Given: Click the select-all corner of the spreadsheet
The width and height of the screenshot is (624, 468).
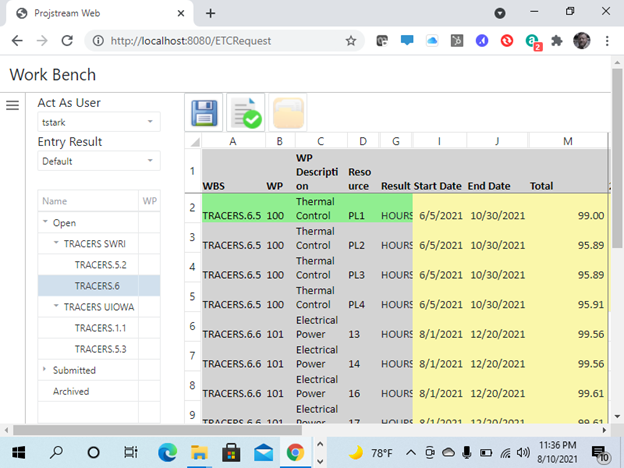Looking at the screenshot, I should pos(193,141).
